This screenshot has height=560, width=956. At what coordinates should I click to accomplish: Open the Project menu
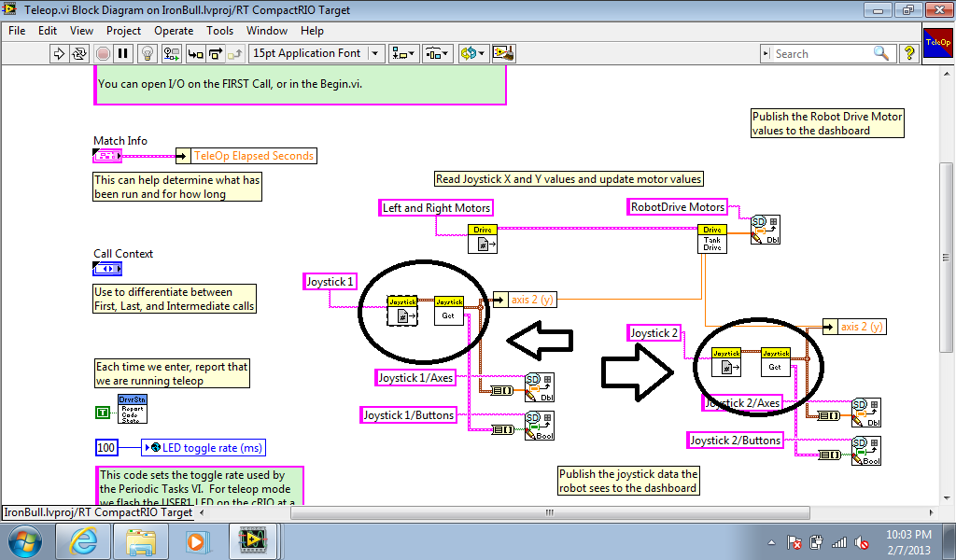124,31
